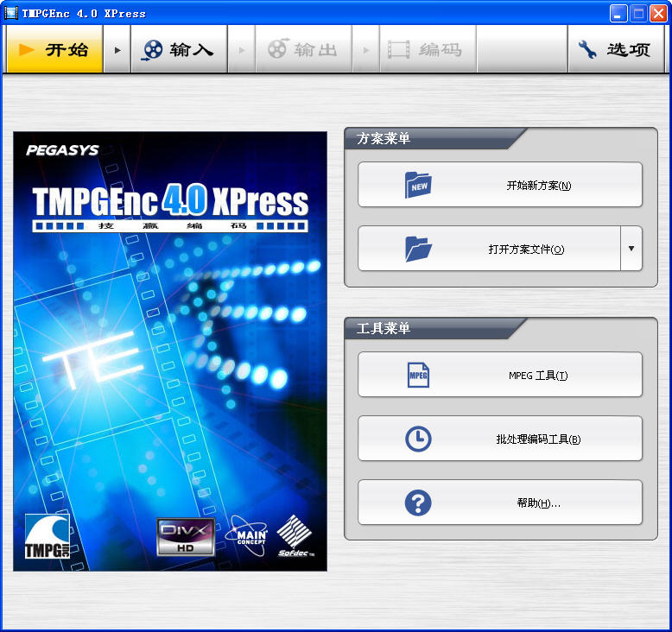Minimize the TMPGEnc window
This screenshot has height=632, width=672.
pos(618,13)
